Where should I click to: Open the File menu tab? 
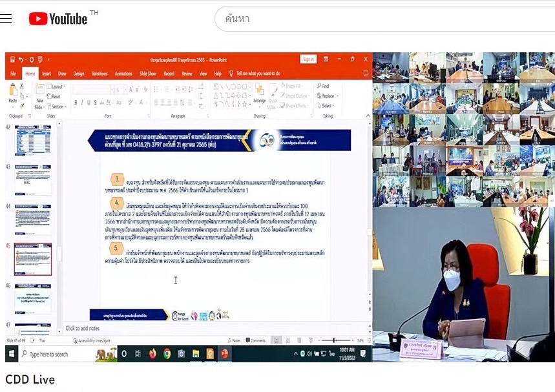pos(13,74)
